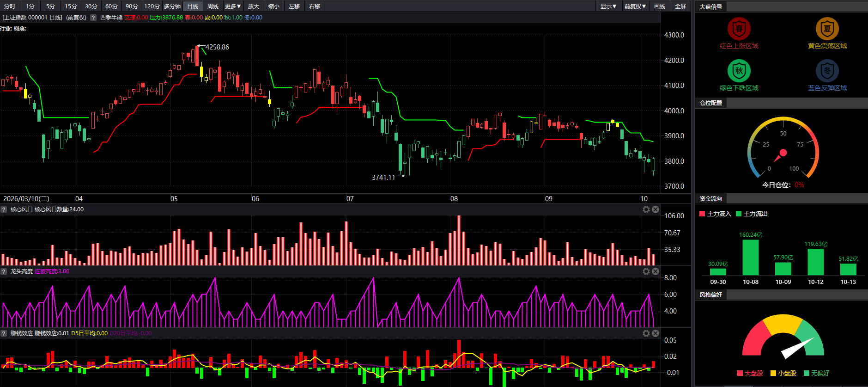Click the 风格偏好 panel header
This screenshot has width=868, height=387.
[x=711, y=295]
